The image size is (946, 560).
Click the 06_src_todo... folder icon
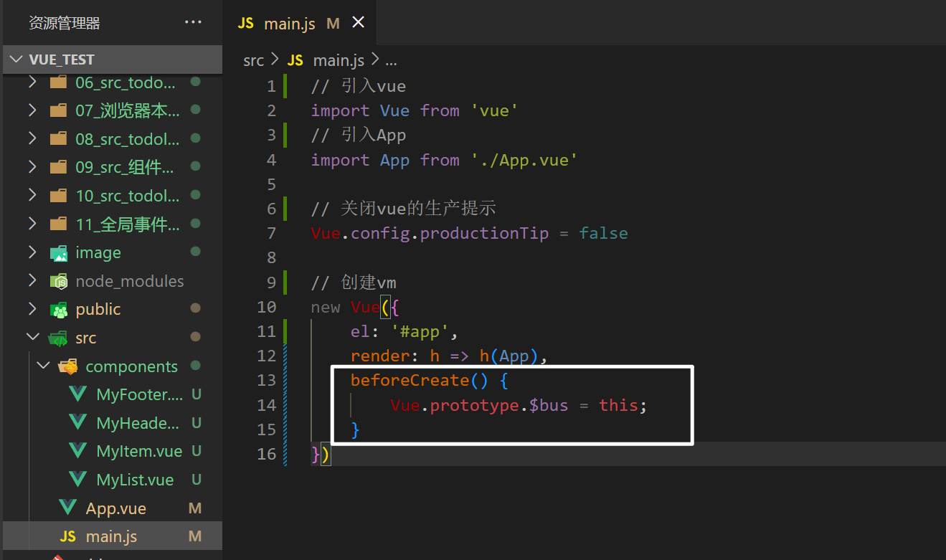tap(59, 82)
